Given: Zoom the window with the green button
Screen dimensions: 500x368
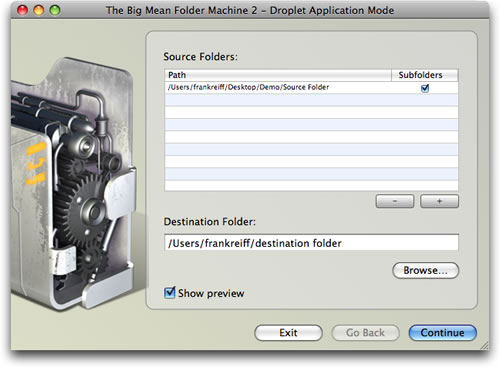Looking at the screenshot, I should click(55, 10).
